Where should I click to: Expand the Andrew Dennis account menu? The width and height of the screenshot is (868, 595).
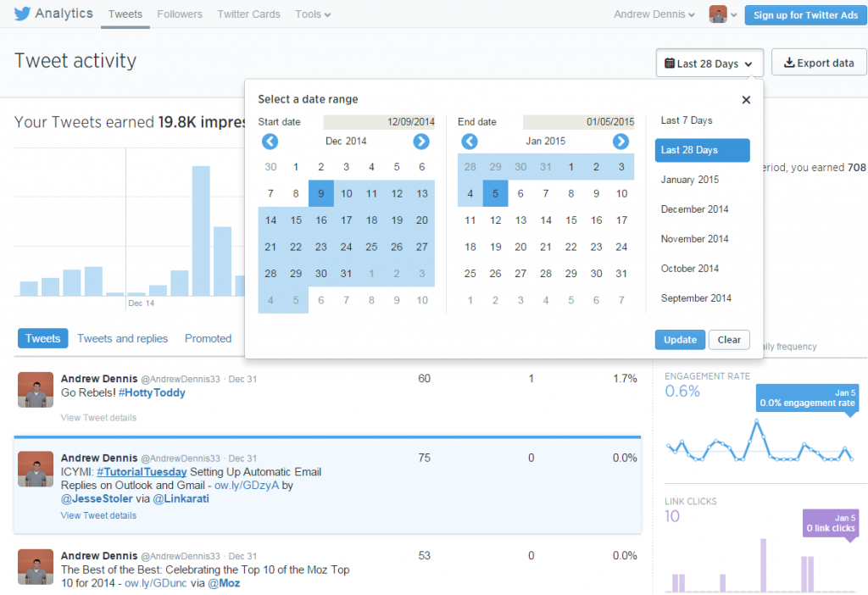click(655, 14)
